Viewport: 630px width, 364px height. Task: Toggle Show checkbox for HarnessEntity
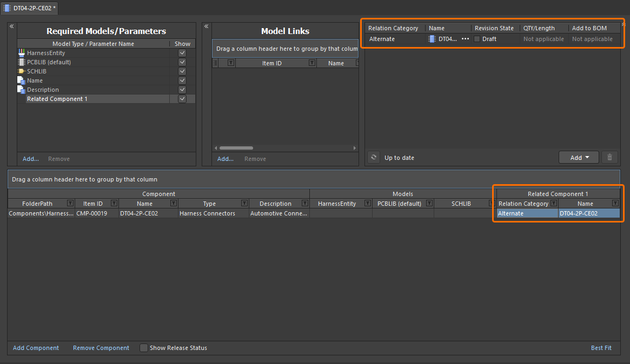click(182, 53)
